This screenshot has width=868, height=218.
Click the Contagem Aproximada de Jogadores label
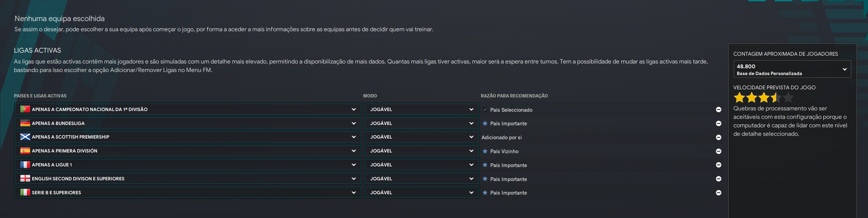click(x=785, y=54)
